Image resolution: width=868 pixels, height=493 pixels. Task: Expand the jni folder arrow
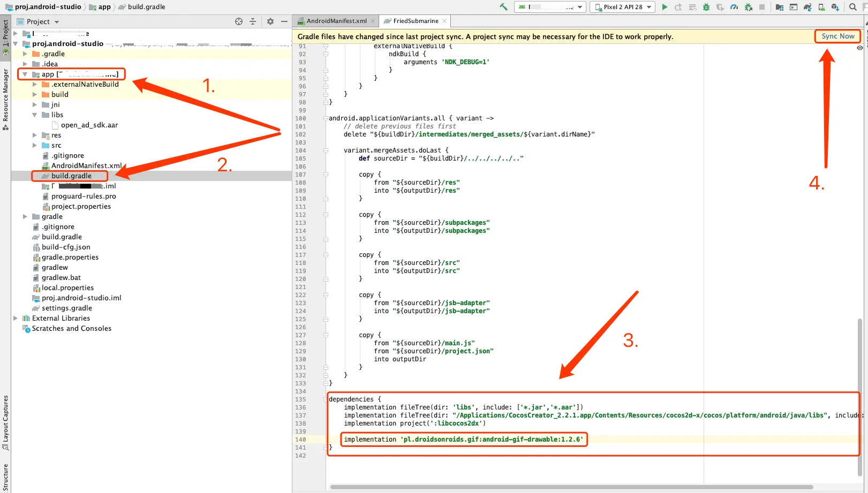tap(34, 105)
